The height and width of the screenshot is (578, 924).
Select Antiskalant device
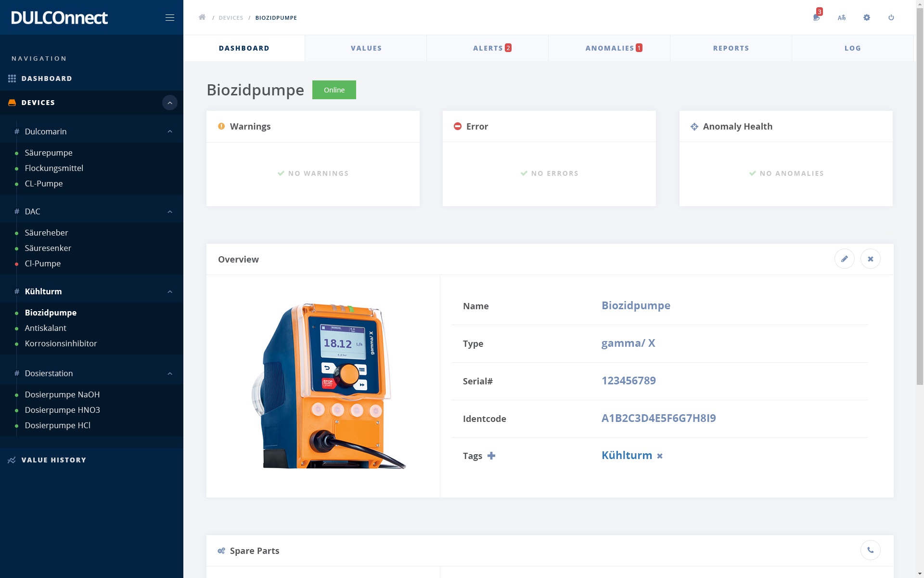click(45, 328)
